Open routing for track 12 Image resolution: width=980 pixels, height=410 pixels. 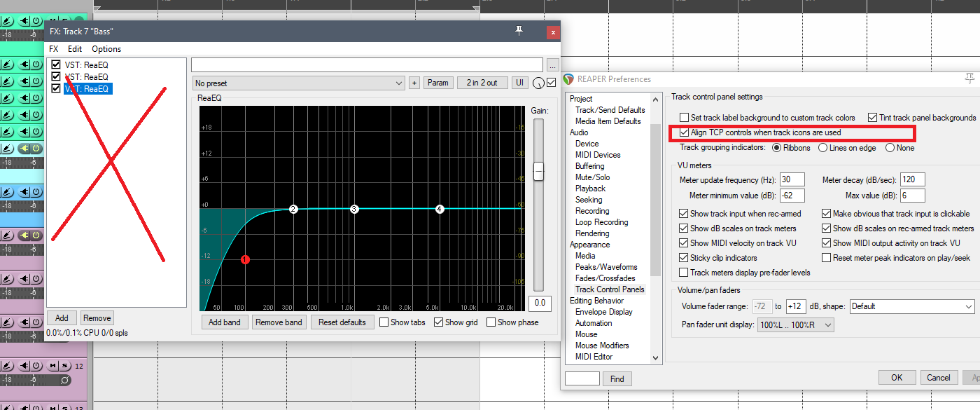pyautogui.click(x=24, y=366)
